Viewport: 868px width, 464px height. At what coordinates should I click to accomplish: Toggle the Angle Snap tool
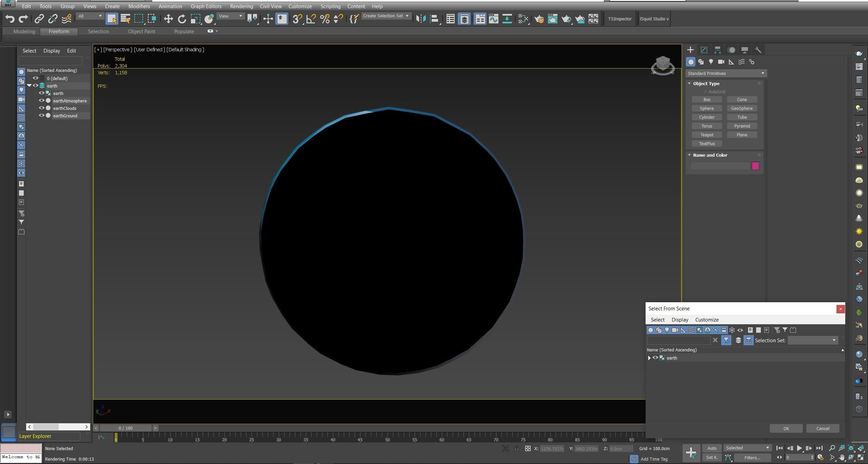click(311, 19)
